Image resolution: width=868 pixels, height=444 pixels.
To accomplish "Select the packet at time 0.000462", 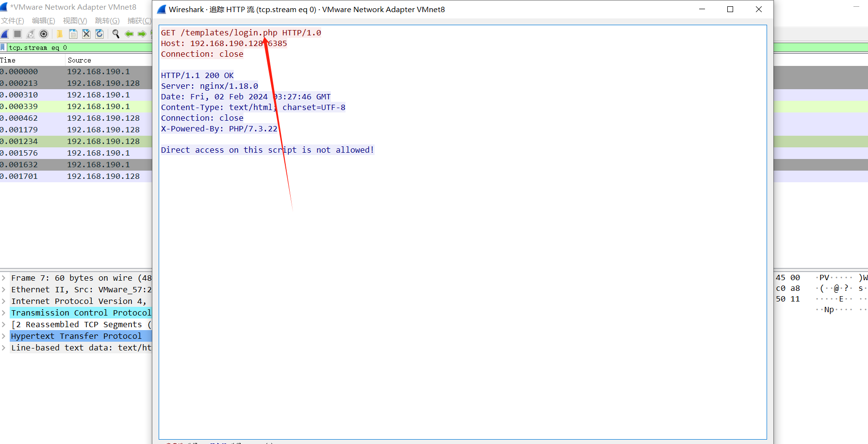I will point(76,118).
